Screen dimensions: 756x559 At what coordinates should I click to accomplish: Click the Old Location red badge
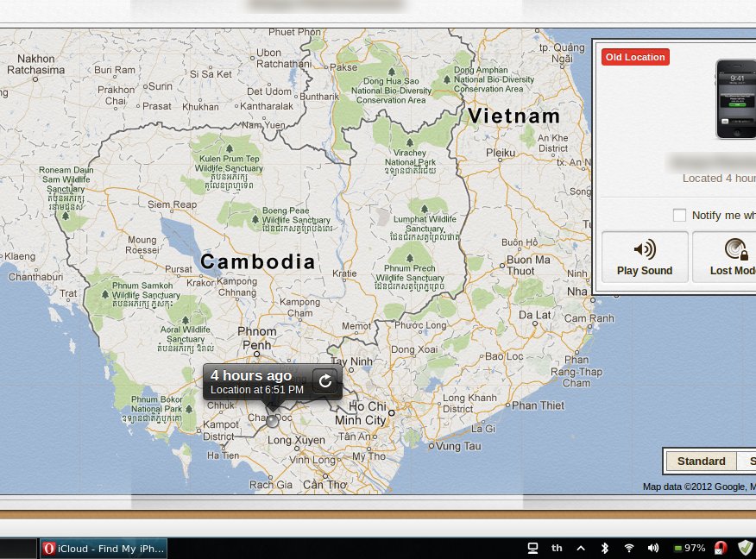pos(635,57)
